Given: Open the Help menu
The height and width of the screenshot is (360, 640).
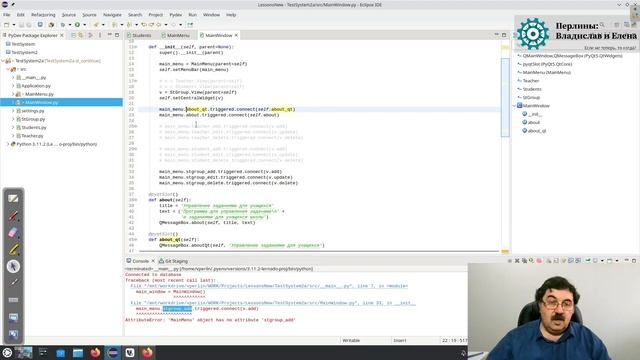Looking at the screenshot, I should (x=231, y=15).
